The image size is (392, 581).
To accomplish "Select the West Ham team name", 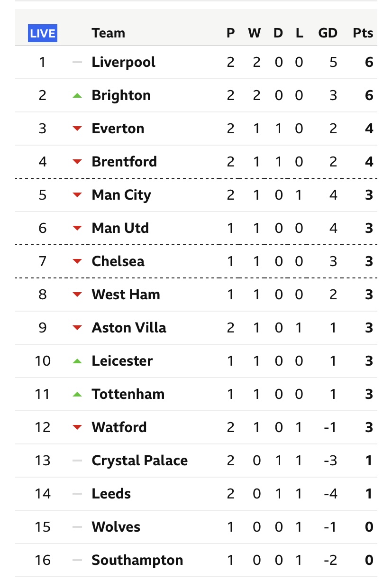I will click(x=126, y=295).
